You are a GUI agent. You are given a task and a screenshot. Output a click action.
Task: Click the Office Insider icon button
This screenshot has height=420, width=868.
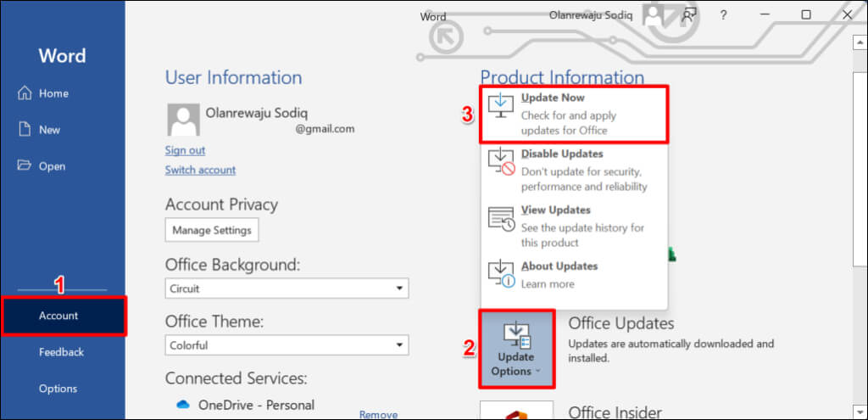tap(516, 410)
